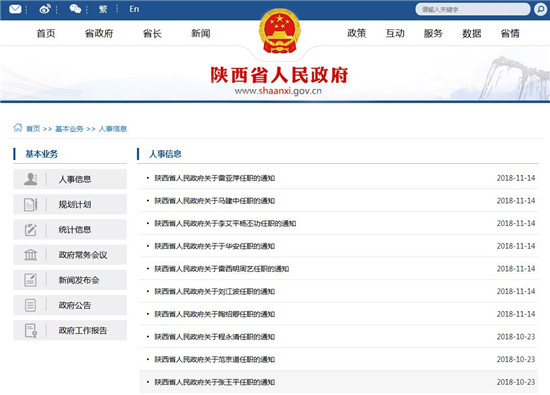The width and height of the screenshot is (550, 395).
Task: Open the 互动 navigation item
Action: (x=395, y=34)
